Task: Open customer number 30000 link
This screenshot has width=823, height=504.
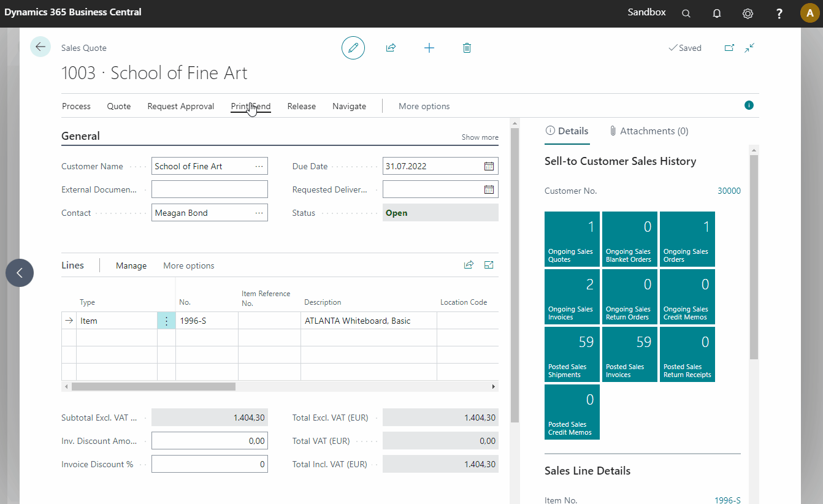Action: (x=729, y=191)
